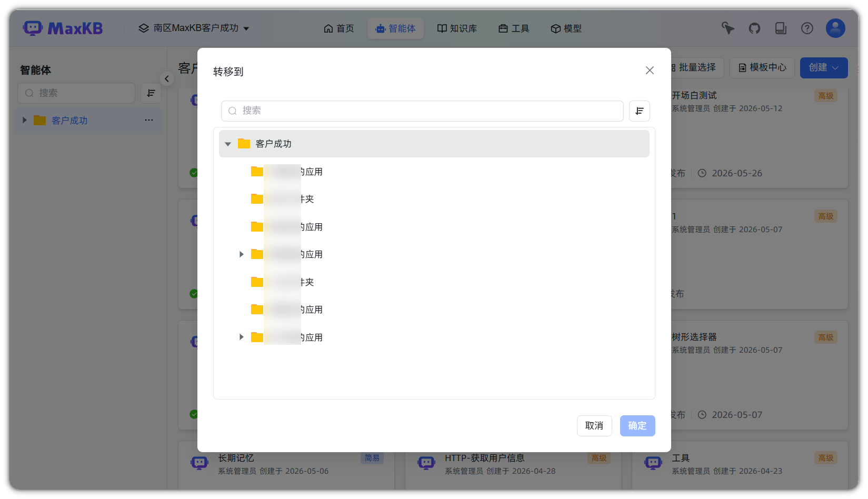Open the 知识库 tab
Screen dimensions: 868x499
pyautogui.click(x=457, y=28)
